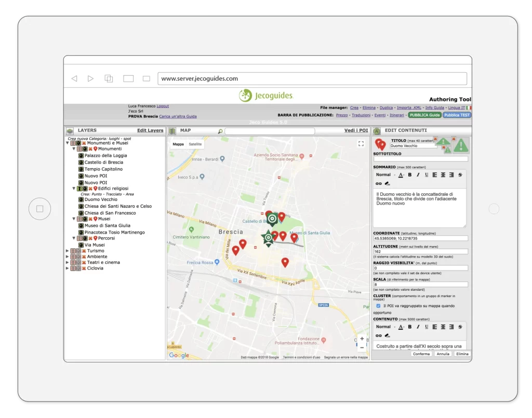Image resolution: width=532 pixels, height=418 pixels.
Task: Toggle the POI cluster grouping checkbox
Action: [378, 306]
